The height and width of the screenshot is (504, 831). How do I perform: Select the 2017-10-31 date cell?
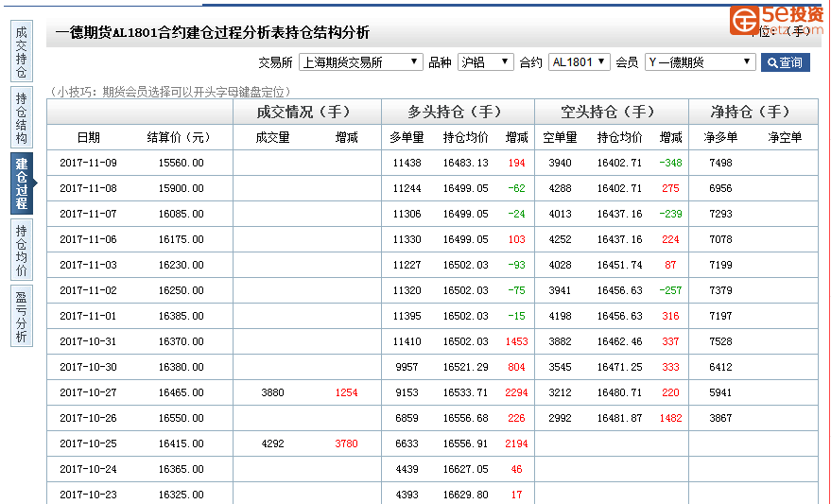pyautogui.click(x=89, y=341)
